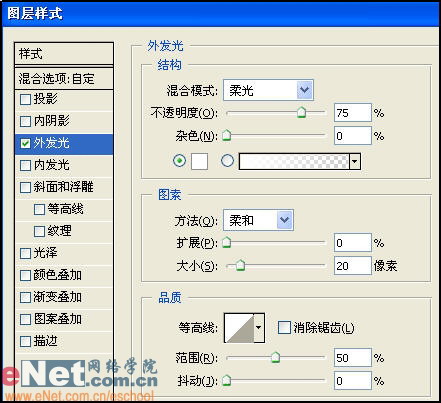The image size is (441, 403).
Task: Click the 杂色 value field
Action: click(x=353, y=135)
